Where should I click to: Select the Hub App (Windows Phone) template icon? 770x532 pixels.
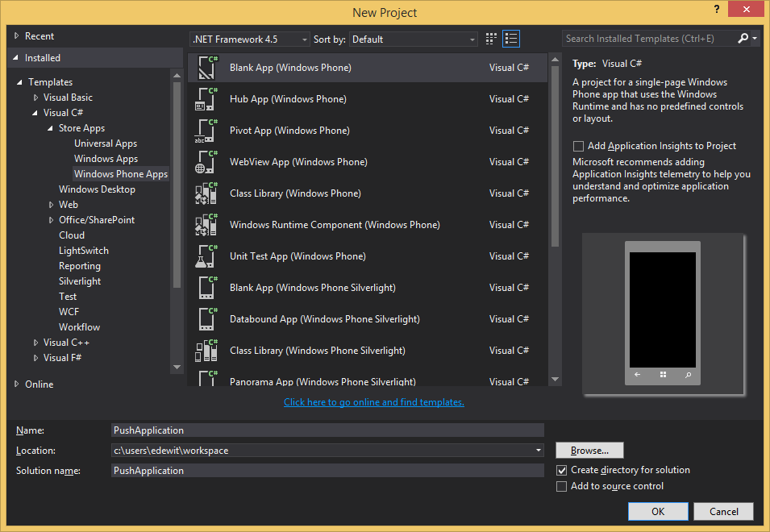[x=206, y=99]
